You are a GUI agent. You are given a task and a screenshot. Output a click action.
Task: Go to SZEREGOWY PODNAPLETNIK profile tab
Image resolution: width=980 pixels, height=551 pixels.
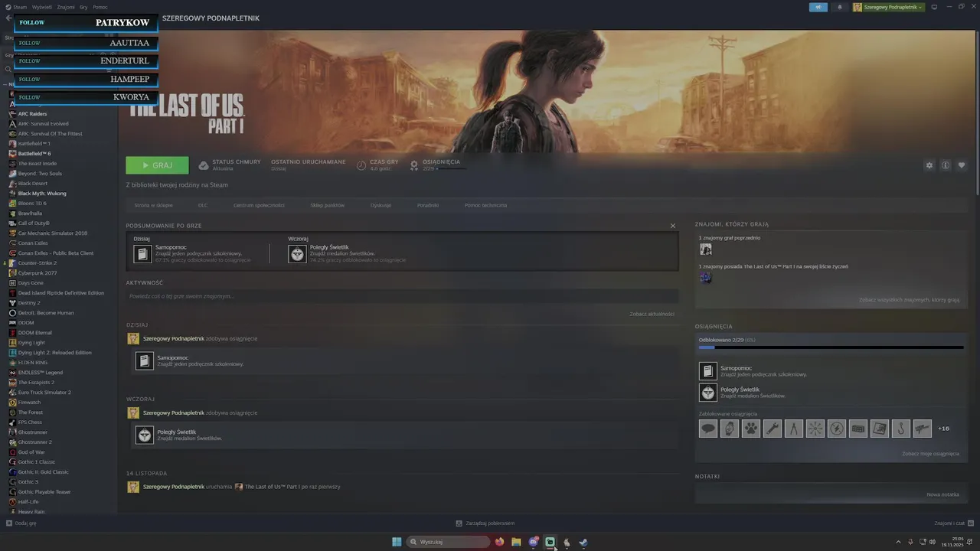(x=211, y=18)
